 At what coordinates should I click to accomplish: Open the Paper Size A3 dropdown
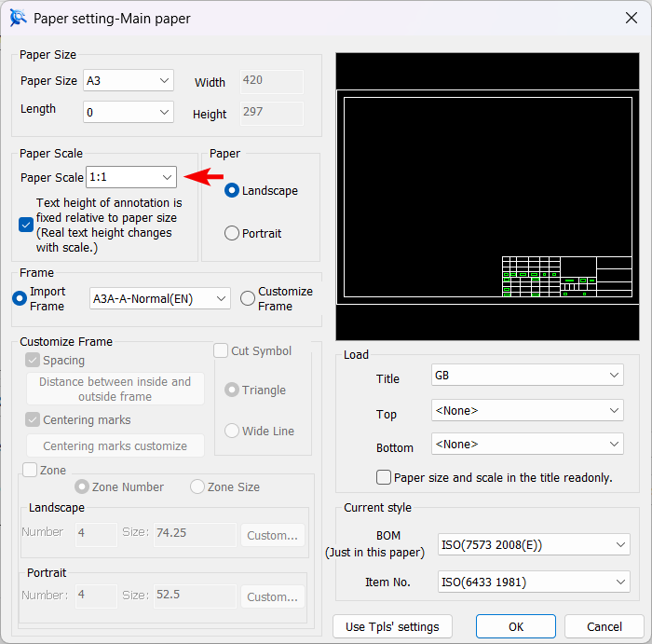click(129, 80)
